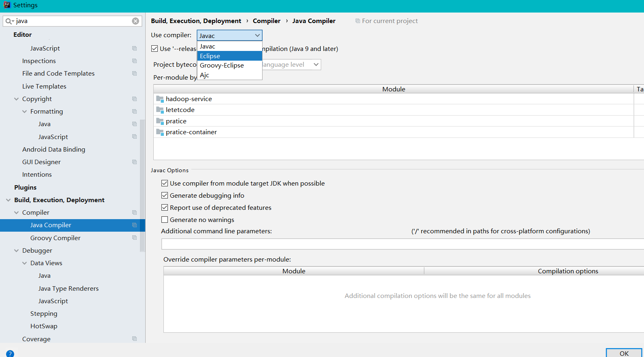
Task: Select JavaScript under Copyright Formatting
Action: 53,137
